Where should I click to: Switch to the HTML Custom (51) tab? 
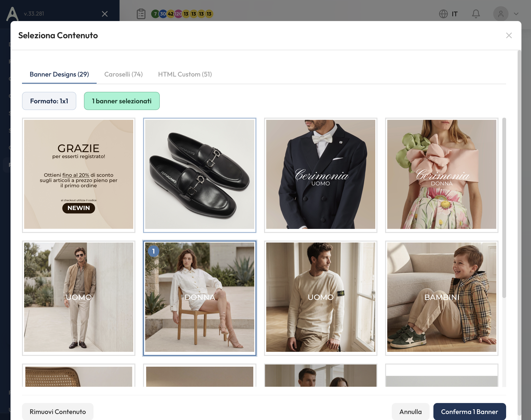[185, 74]
